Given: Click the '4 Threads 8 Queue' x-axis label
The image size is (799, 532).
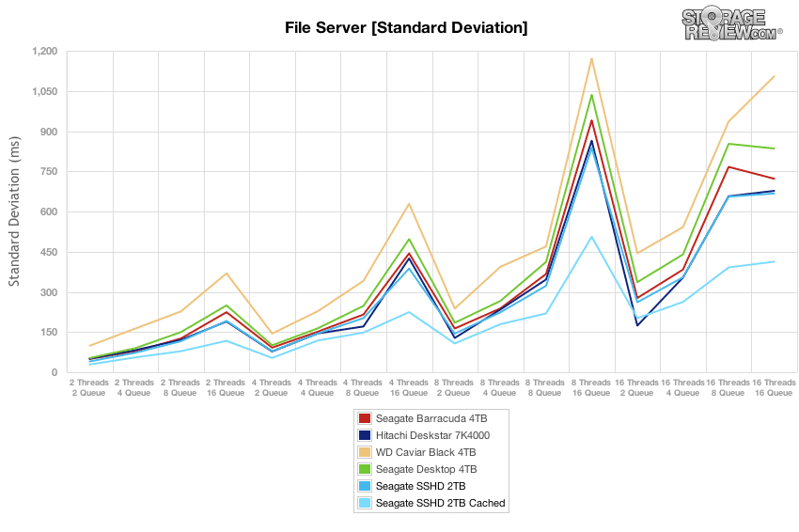Looking at the screenshot, I should click(362, 388).
